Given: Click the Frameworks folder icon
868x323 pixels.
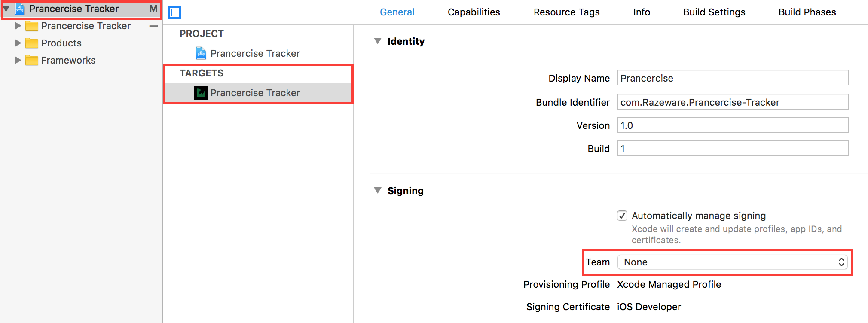Looking at the screenshot, I should 32,60.
